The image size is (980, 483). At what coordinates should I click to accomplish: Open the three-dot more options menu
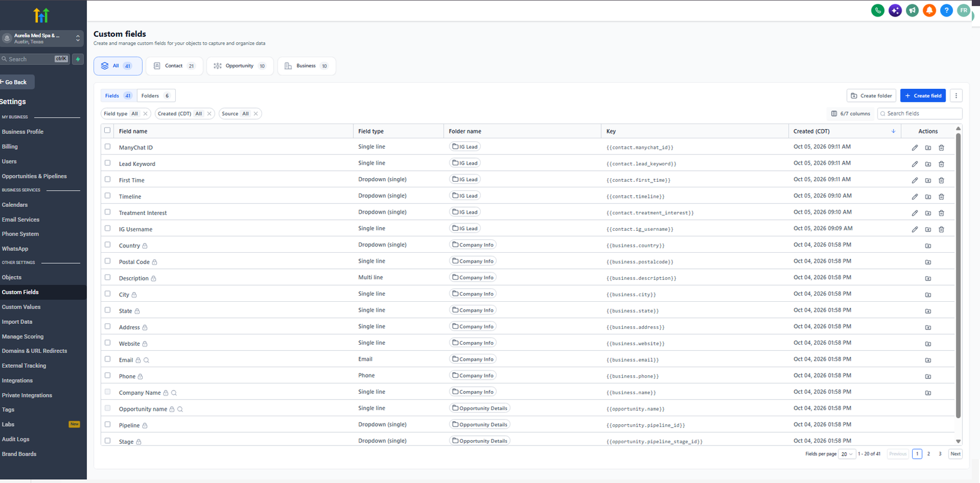coord(956,95)
